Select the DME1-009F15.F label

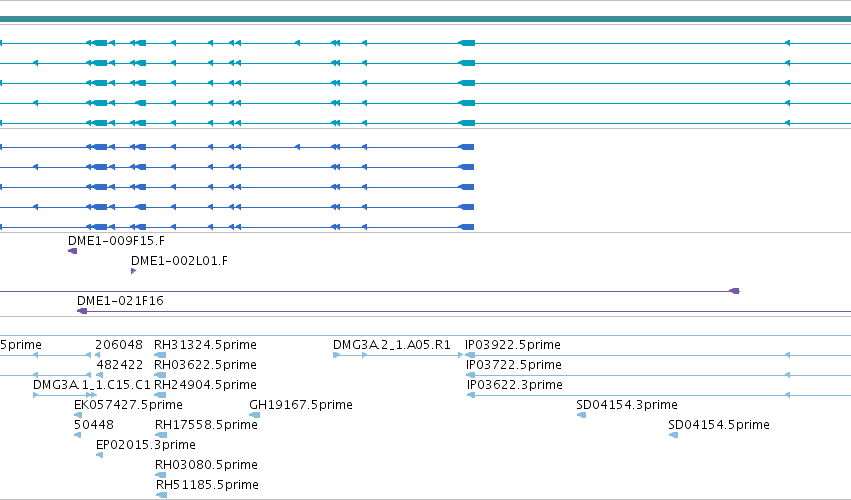click(116, 240)
